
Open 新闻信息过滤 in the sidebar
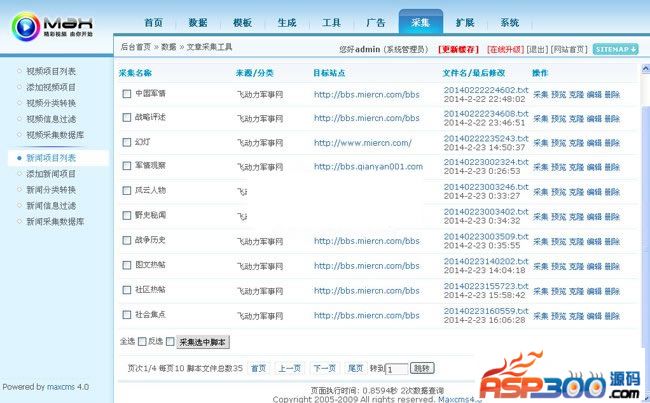51,206
